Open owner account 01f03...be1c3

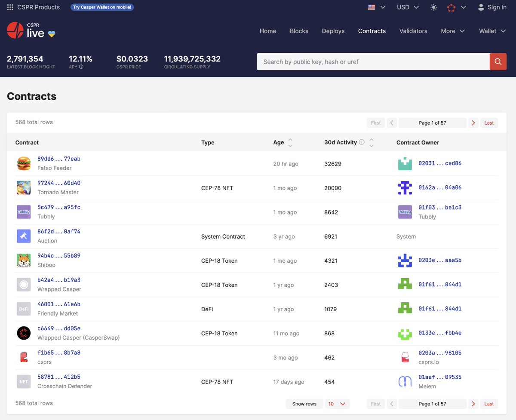[x=440, y=207]
